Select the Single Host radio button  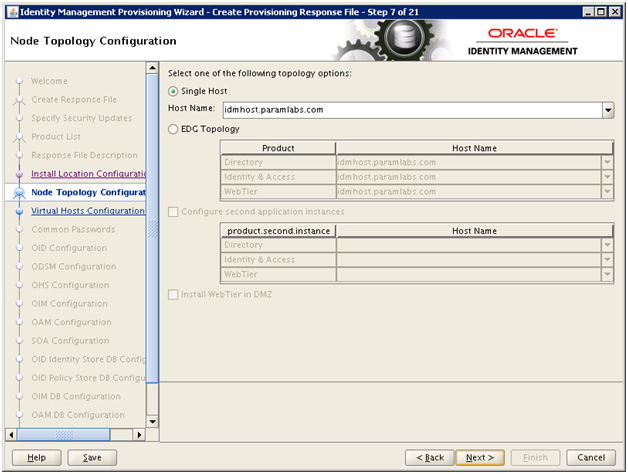tap(173, 91)
